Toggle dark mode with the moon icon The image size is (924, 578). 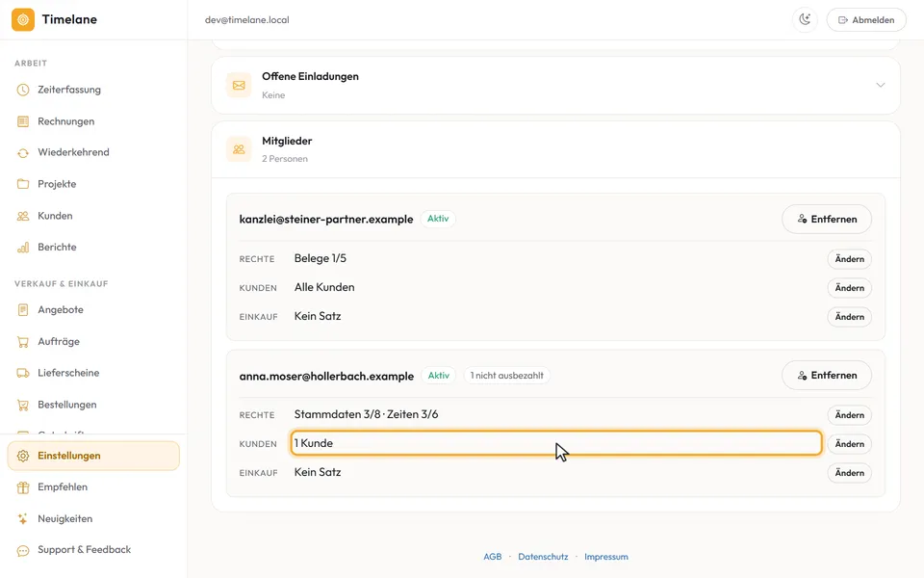pyautogui.click(x=805, y=19)
